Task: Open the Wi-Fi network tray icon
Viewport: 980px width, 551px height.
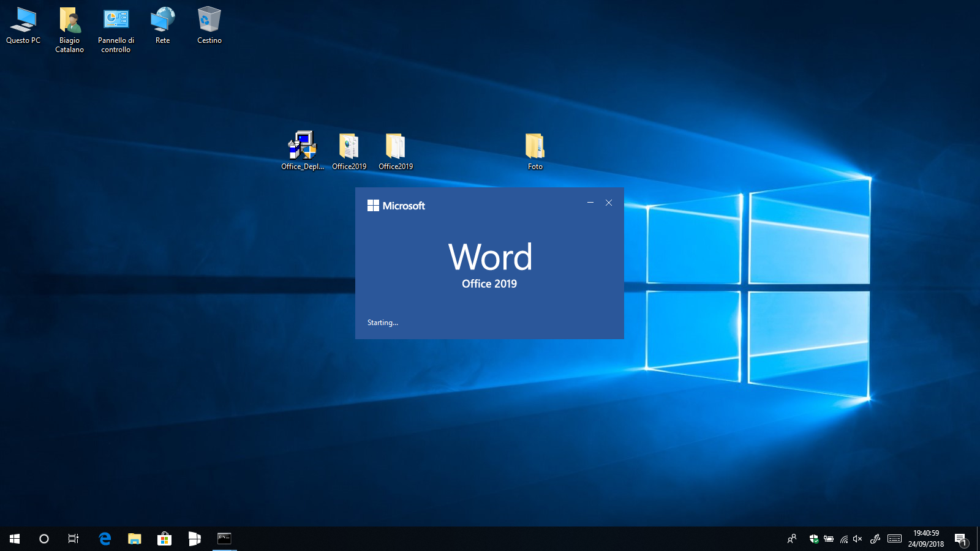Action: point(843,539)
